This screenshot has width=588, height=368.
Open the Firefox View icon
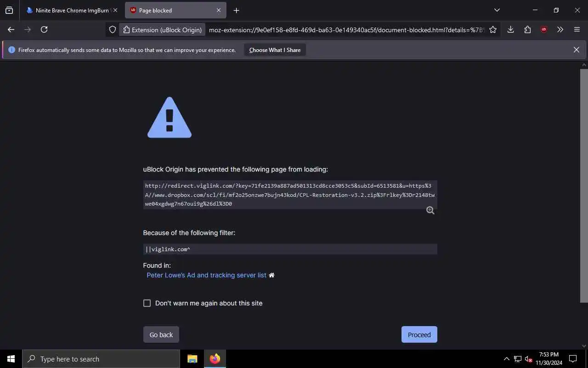point(9,10)
